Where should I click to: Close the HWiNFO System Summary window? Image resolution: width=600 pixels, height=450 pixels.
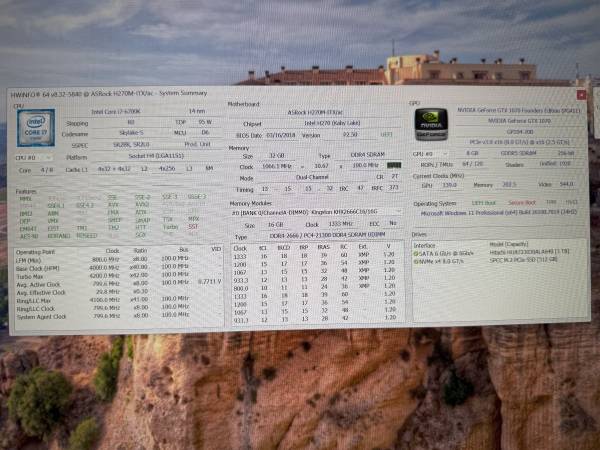583,92
